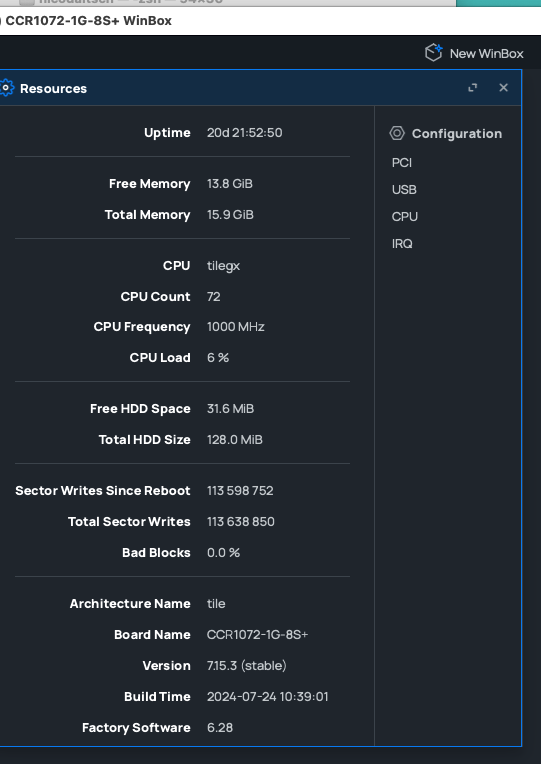
Task: Click the Bad Blocks label
Action: (156, 553)
